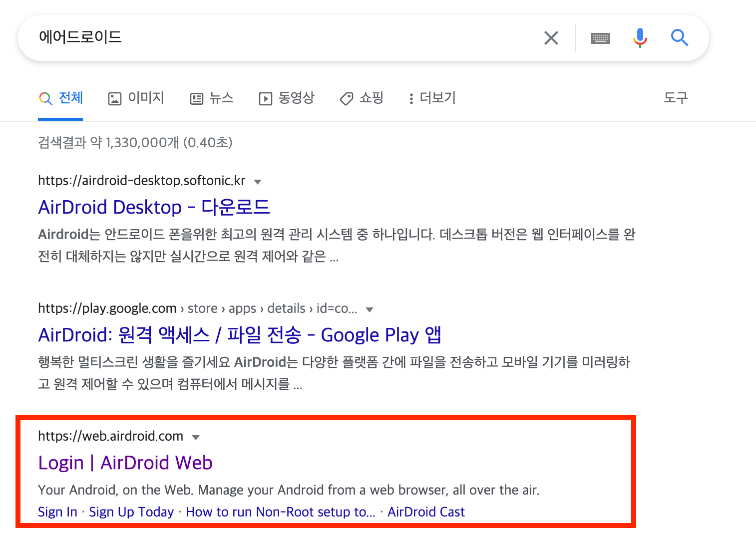
Task: Click the URL https://web.airdroid.com
Action: click(110, 436)
